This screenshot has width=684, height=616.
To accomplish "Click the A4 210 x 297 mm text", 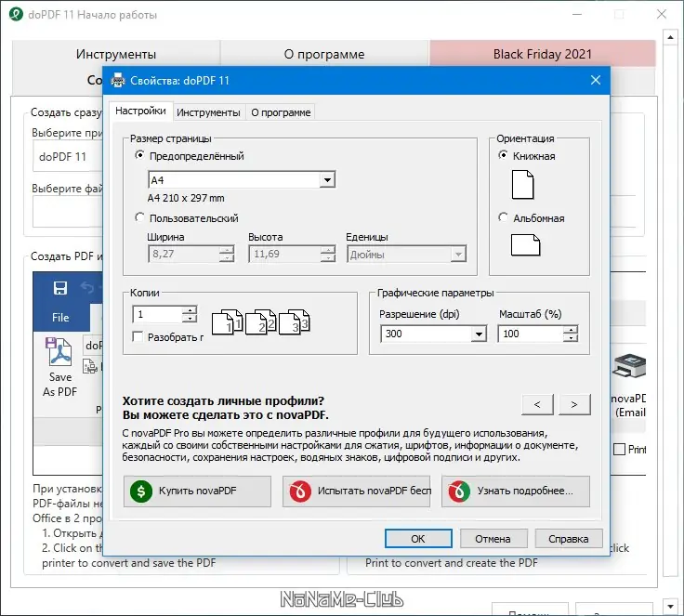I will coord(186,198).
